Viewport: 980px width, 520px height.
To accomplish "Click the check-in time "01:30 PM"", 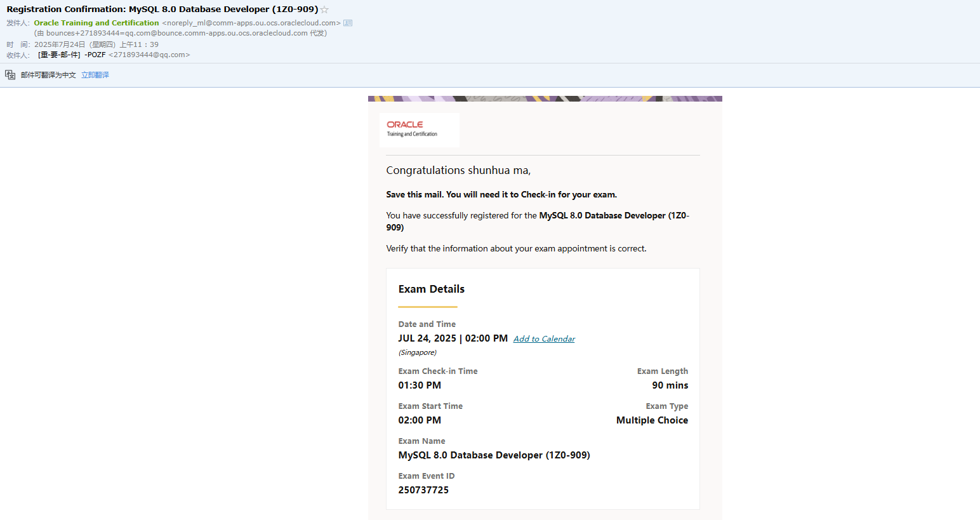I will 420,385.
